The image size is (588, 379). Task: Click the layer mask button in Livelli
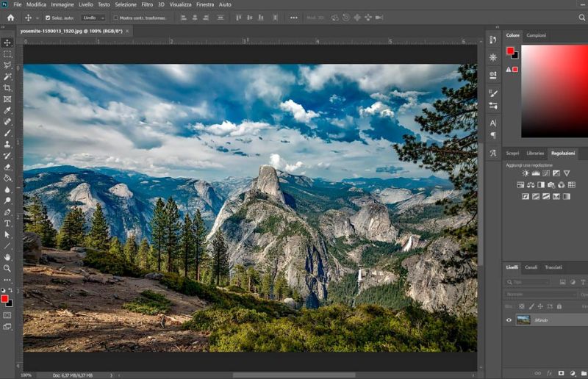click(561, 373)
